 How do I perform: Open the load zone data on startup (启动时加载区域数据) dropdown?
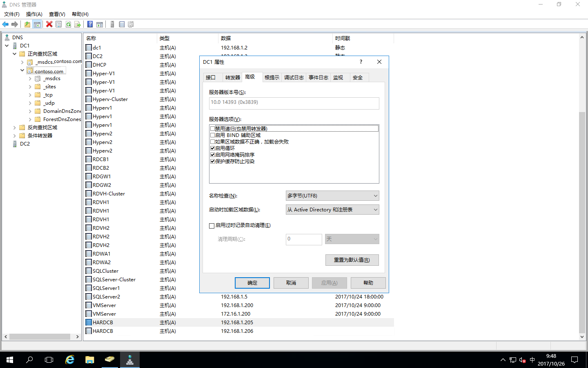coord(332,210)
